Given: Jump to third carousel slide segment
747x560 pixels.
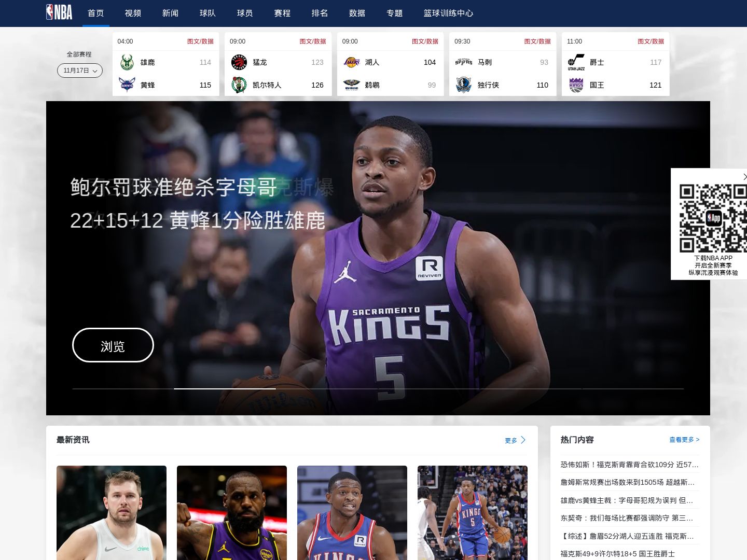Looking at the screenshot, I should [x=327, y=388].
